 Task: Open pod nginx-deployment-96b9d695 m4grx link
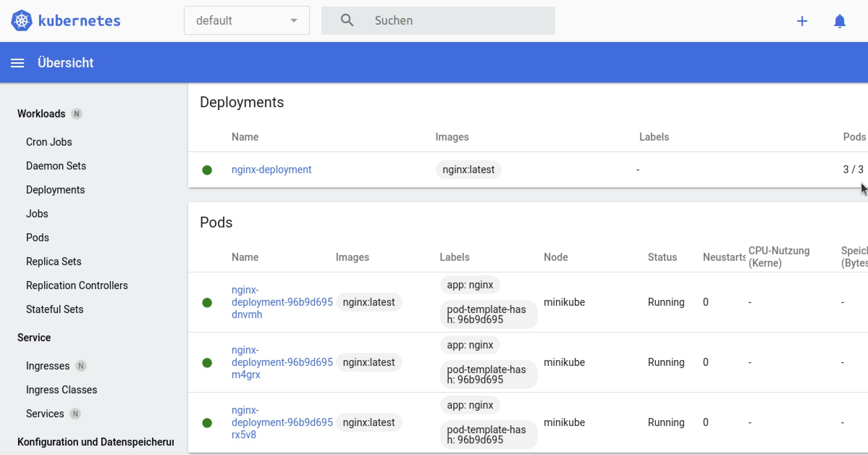tap(282, 362)
